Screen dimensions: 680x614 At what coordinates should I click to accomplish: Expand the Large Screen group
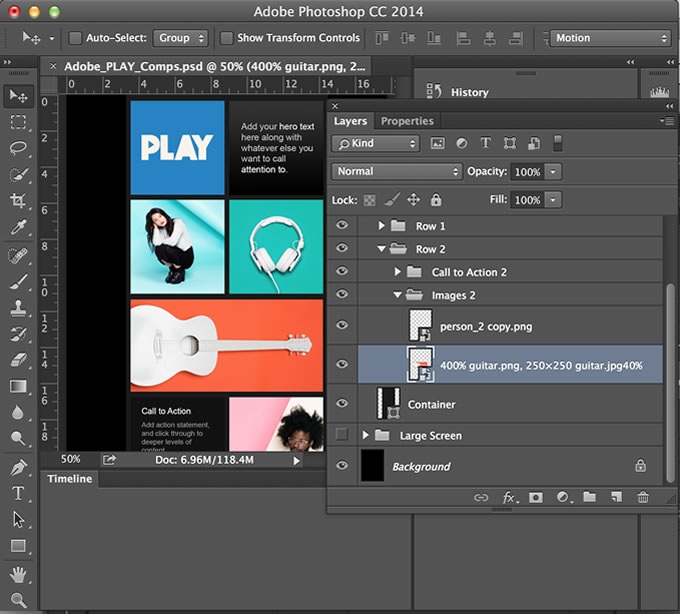pyautogui.click(x=365, y=435)
